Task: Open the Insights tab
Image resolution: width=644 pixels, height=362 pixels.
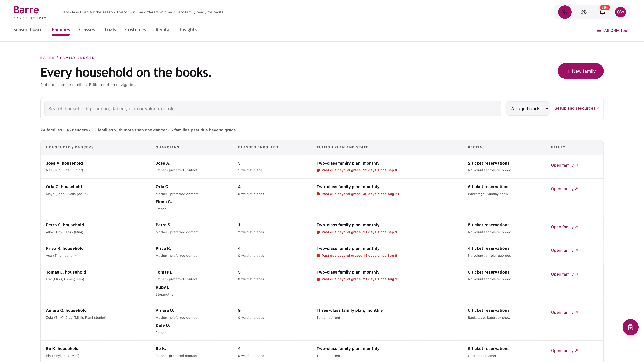Action: click(188, 29)
